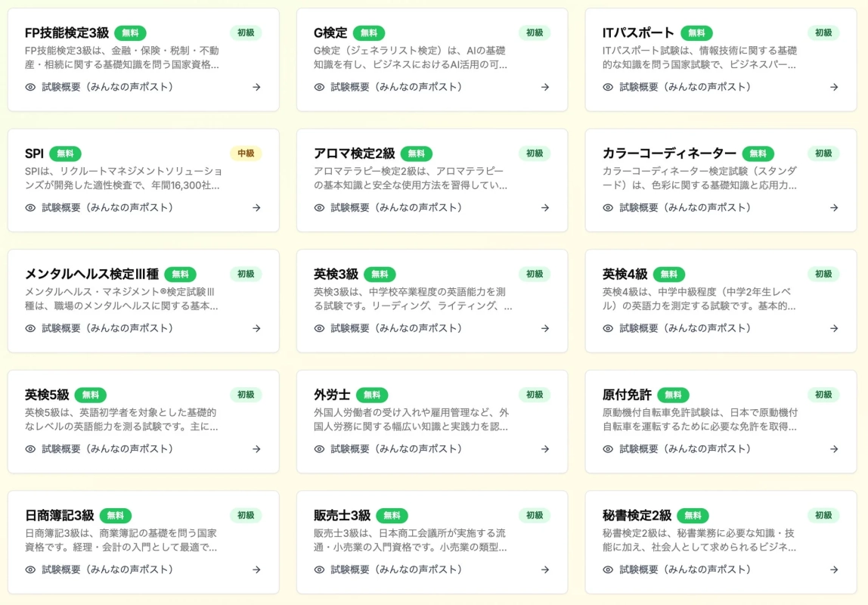The height and width of the screenshot is (605, 868).
Task: Click the arrow on the 外労士 card
Action: [545, 448]
